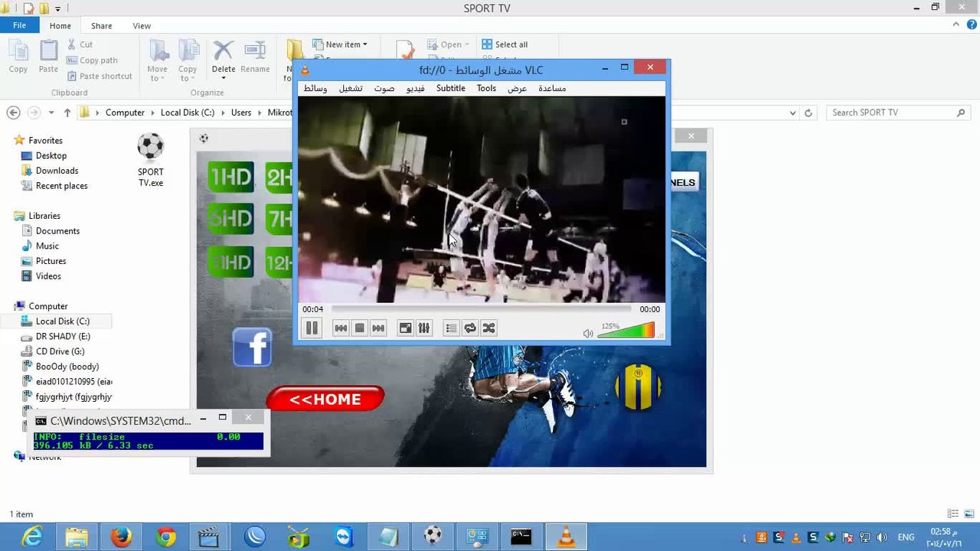
Task: Click Select all in the ribbon
Action: point(505,44)
